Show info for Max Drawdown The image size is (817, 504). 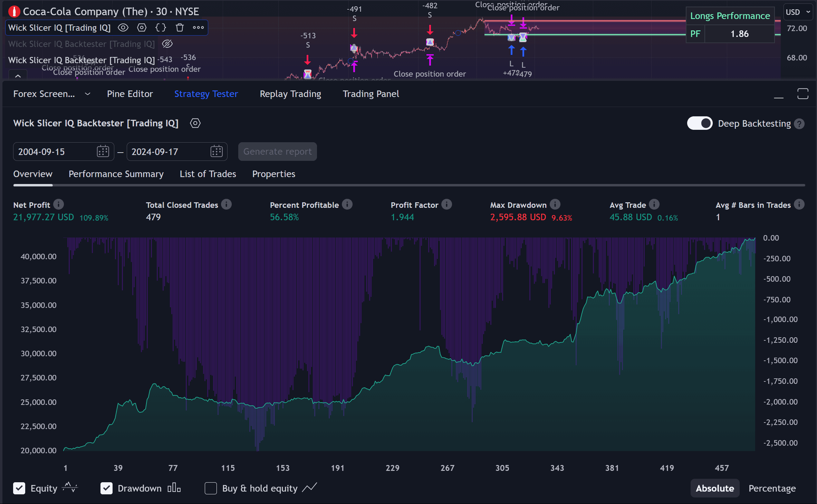pyautogui.click(x=555, y=205)
